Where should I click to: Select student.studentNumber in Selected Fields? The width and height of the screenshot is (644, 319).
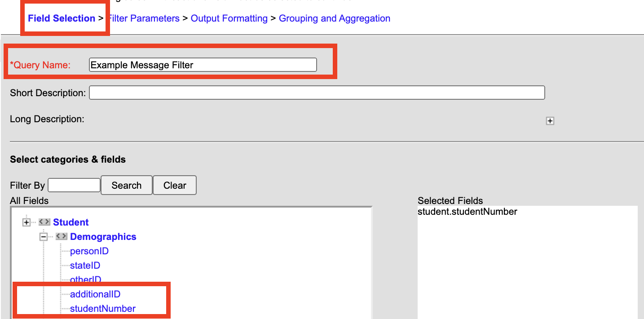click(x=468, y=212)
